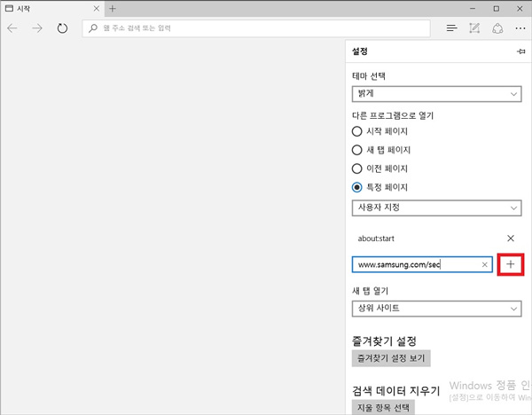Click the 지울 항목 선택 button
Viewport: 532px width, 415px height.
click(x=383, y=408)
